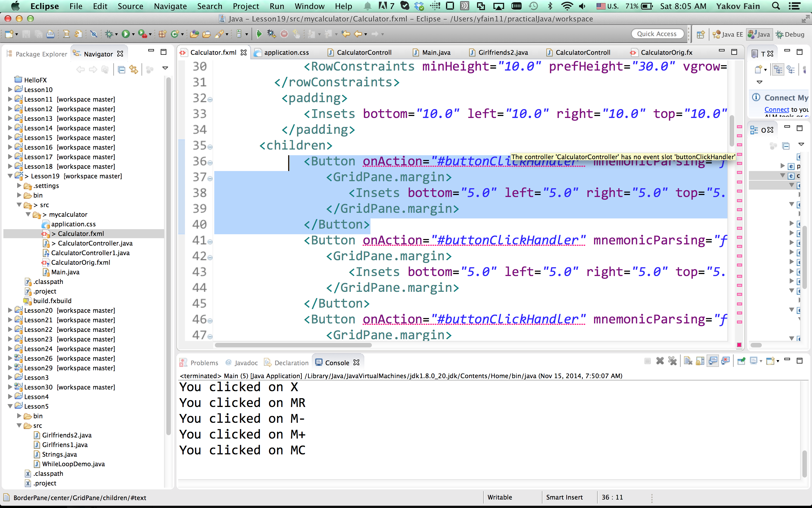
Task: Run the program with the green Run button
Action: [125, 34]
